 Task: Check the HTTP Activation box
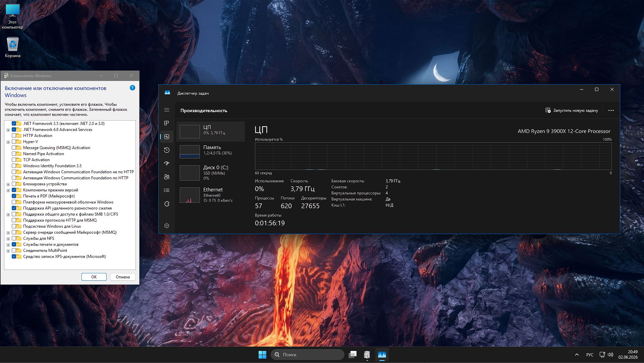click(14, 136)
